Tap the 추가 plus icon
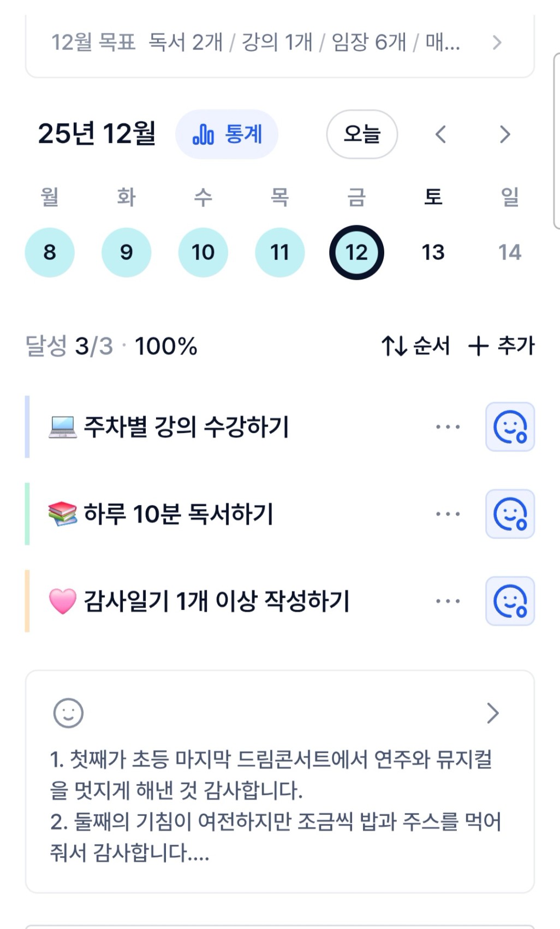560x929 pixels. pyautogui.click(x=478, y=346)
